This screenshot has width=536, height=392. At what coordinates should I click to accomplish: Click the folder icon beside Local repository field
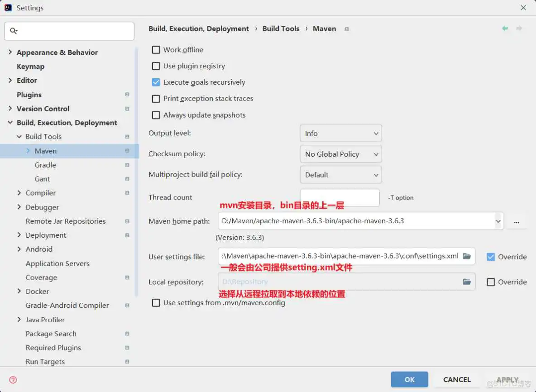click(467, 282)
